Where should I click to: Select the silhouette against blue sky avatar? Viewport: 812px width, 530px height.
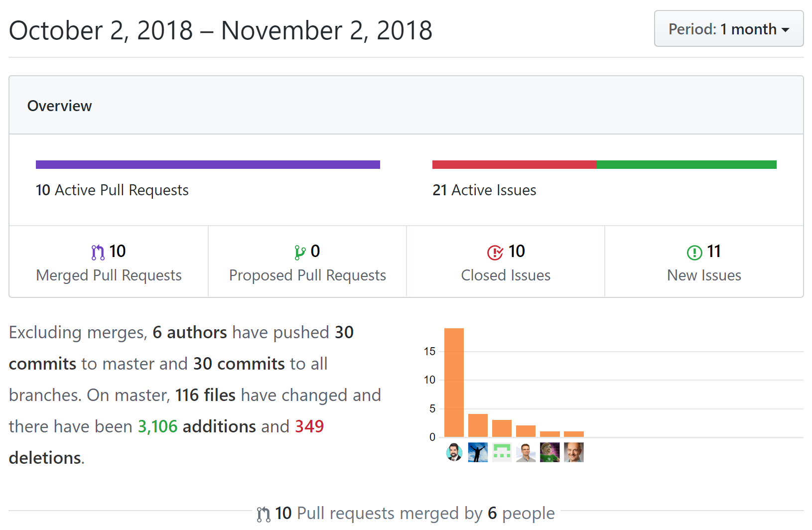[478, 452]
